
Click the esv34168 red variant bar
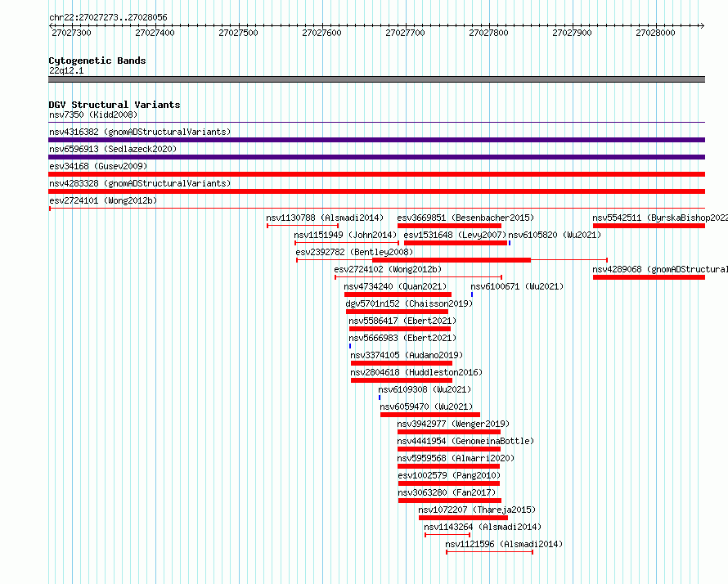point(376,174)
